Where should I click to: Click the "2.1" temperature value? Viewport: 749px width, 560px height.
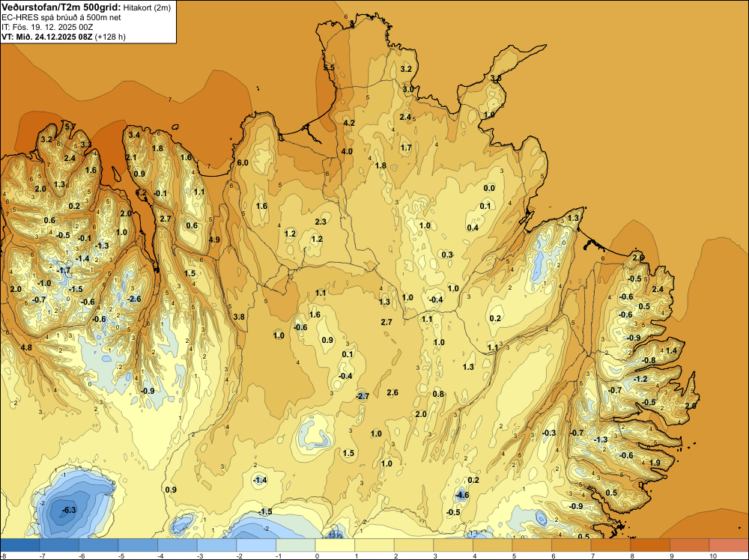coord(131,157)
